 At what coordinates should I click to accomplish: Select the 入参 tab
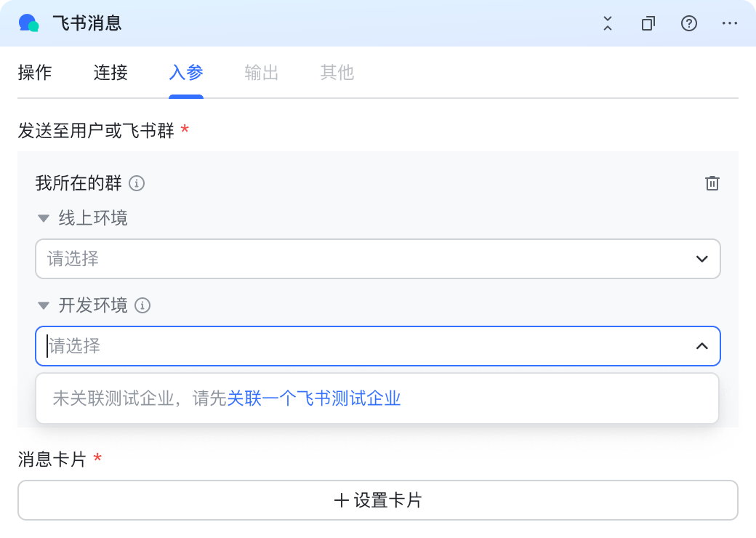click(x=186, y=72)
